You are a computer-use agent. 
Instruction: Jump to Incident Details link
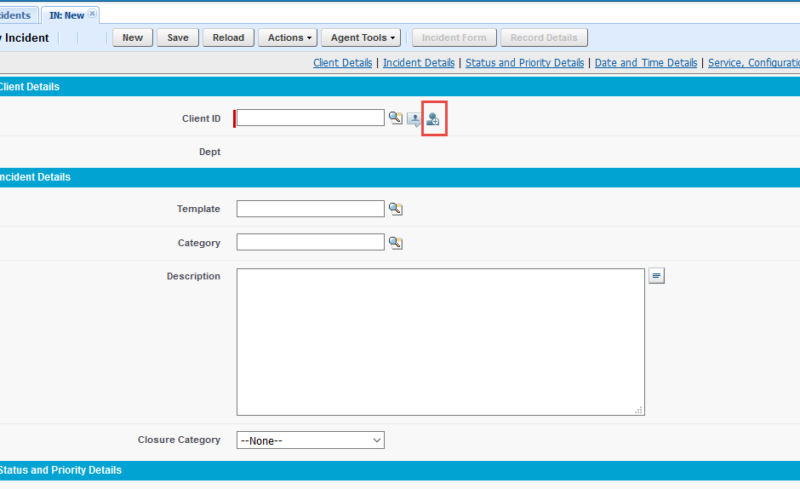click(418, 63)
